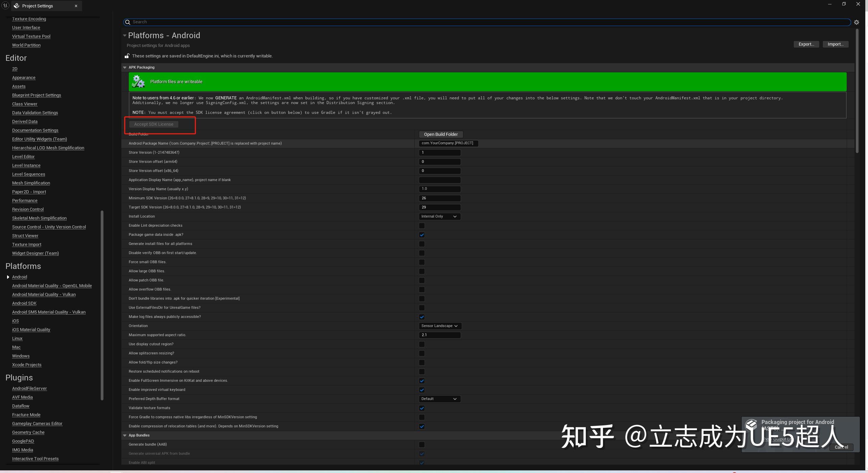The height and width of the screenshot is (473, 868).
Task: Enable the Generate bundle (AAB) checkbox
Action: [421, 444]
